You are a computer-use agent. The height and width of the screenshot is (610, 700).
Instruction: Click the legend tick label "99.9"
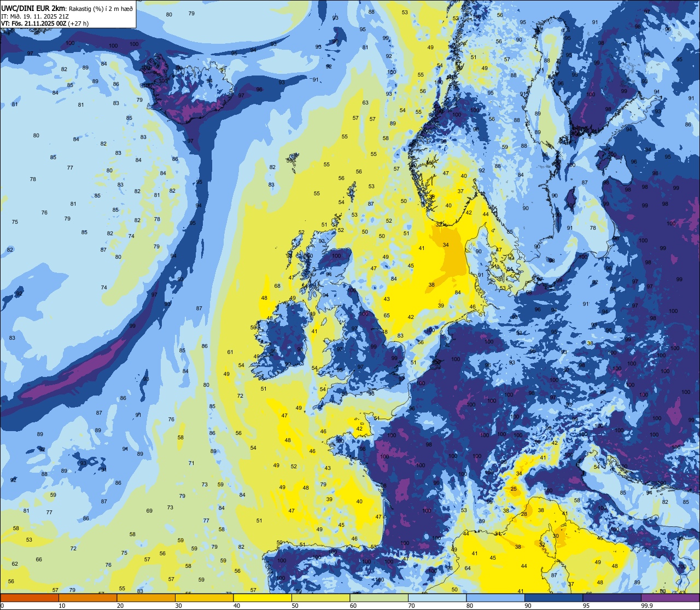point(648,606)
